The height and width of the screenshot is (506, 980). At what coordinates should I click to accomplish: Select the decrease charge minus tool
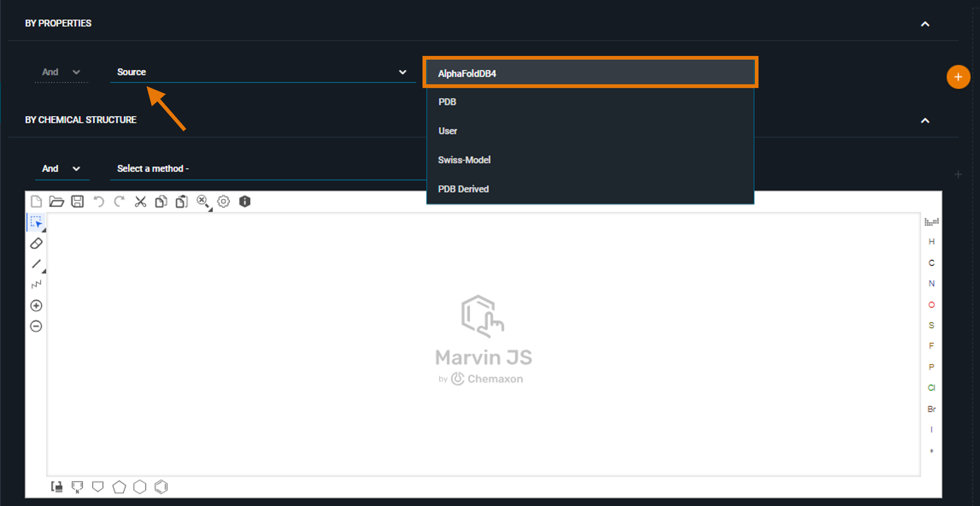tap(36, 326)
